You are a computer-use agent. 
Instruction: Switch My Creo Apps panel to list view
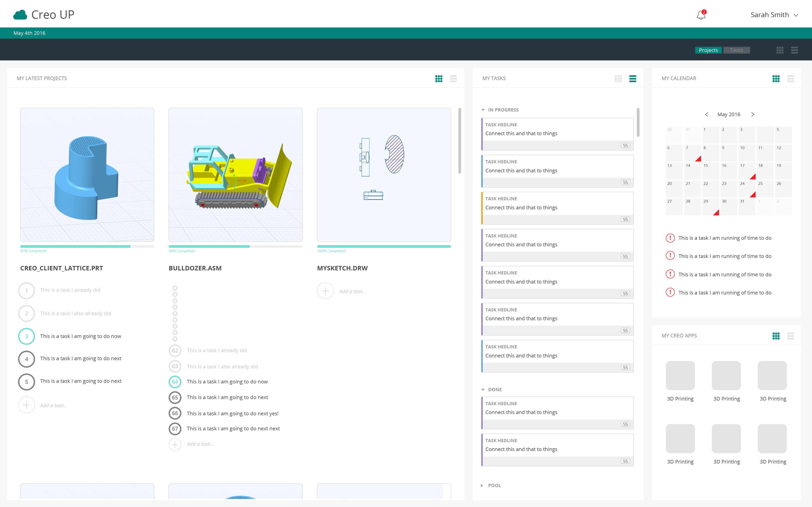pyautogui.click(x=791, y=336)
